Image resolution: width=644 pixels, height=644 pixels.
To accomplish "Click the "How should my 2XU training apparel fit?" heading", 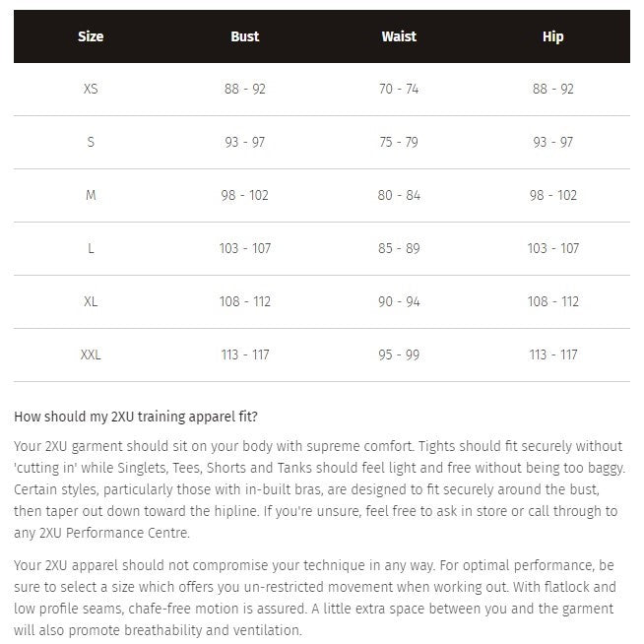I will tap(136, 417).
